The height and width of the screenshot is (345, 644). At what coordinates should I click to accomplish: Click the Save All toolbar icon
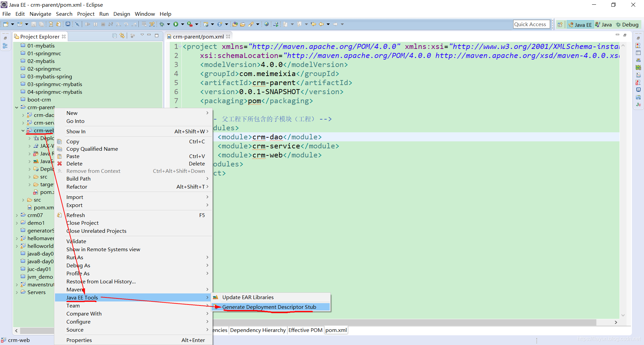(41, 24)
